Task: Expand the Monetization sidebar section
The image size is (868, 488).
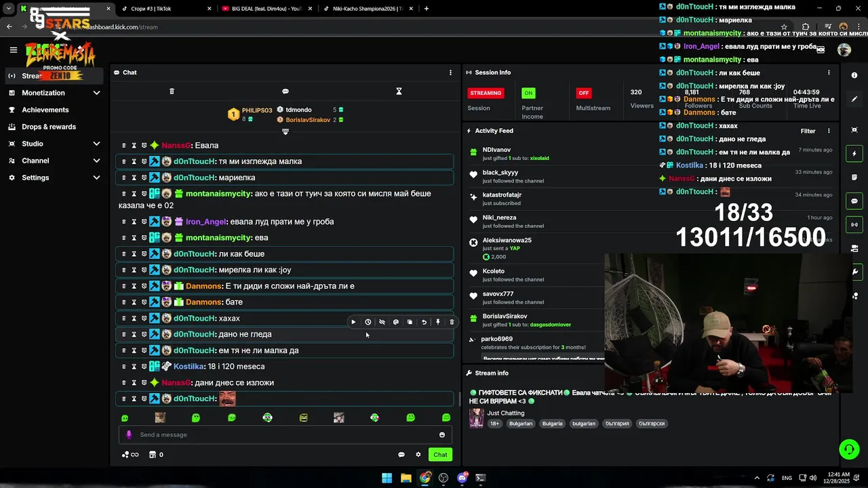Action: (54, 93)
